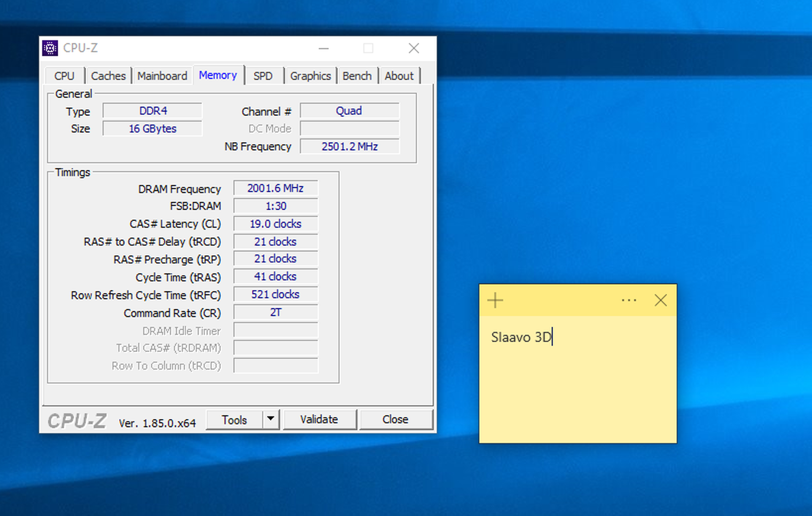This screenshot has height=516, width=812.
Task: Click the DRAM Frequency value 2001.6 MHz
Action: (275, 188)
